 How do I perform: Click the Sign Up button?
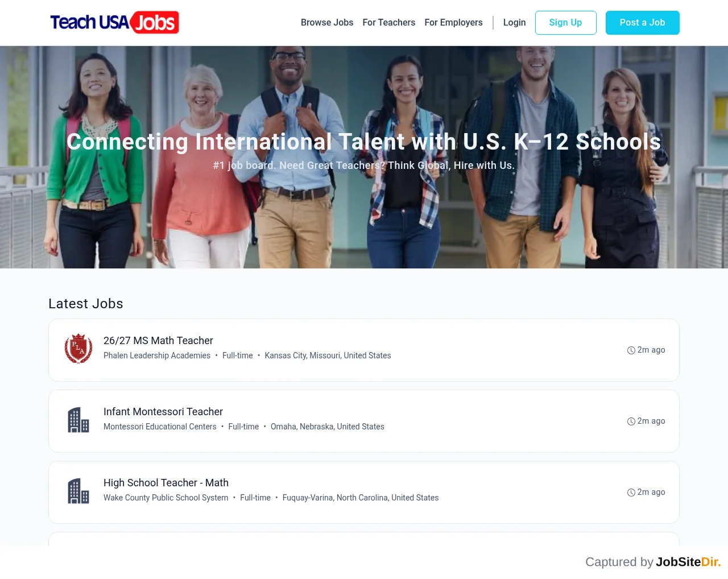pos(566,23)
